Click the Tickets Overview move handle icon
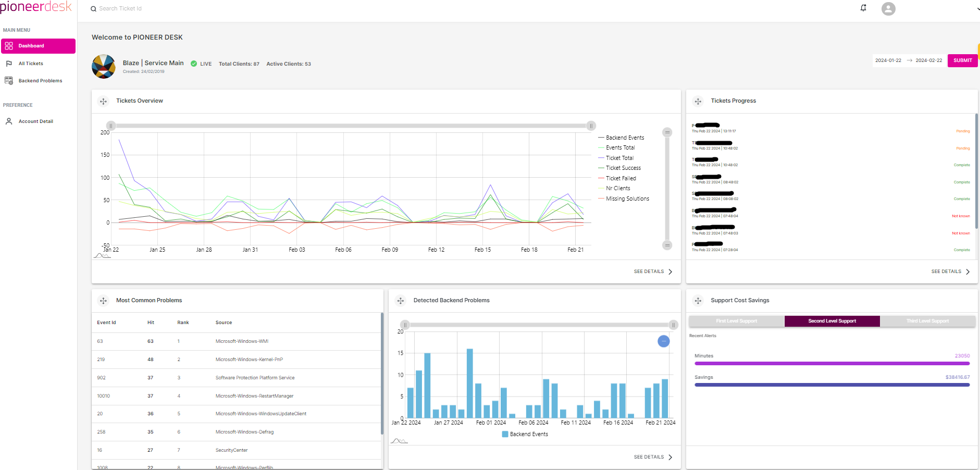This screenshot has height=470, width=980. [103, 102]
